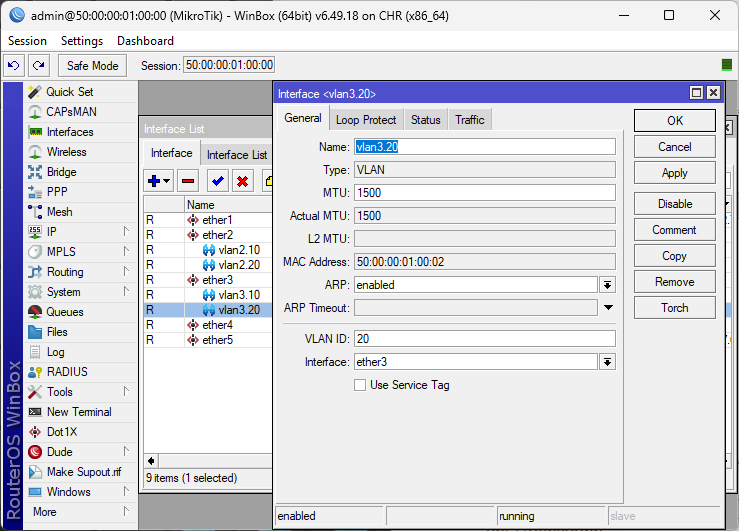The image size is (739, 531).
Task: Toggle the Safe Mode button
Action: point(92,66)
